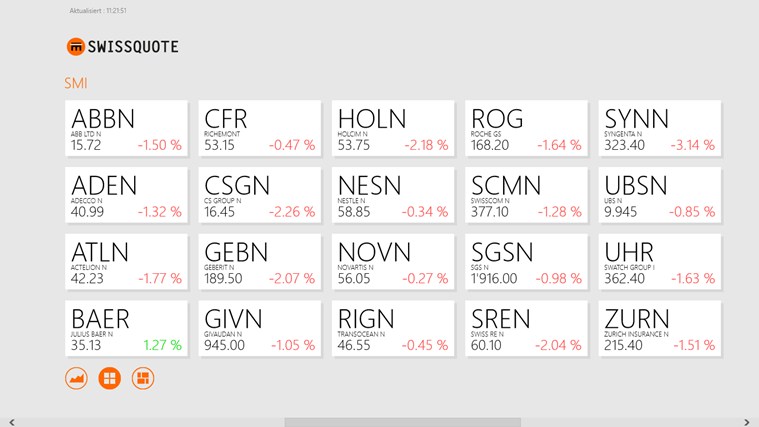
Task: Select the BAER Julius Baer tile
Action: (x=126, y=328)
